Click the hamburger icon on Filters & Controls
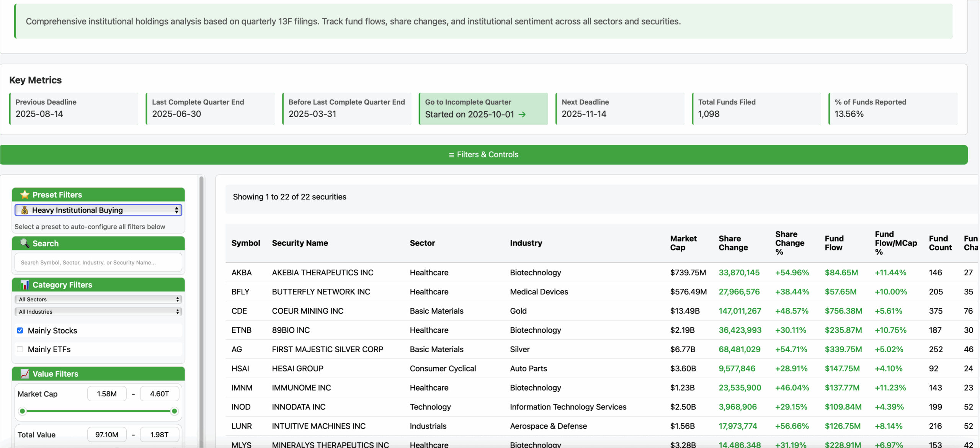This screenshot has height=448, width=980. pos(451,155)
